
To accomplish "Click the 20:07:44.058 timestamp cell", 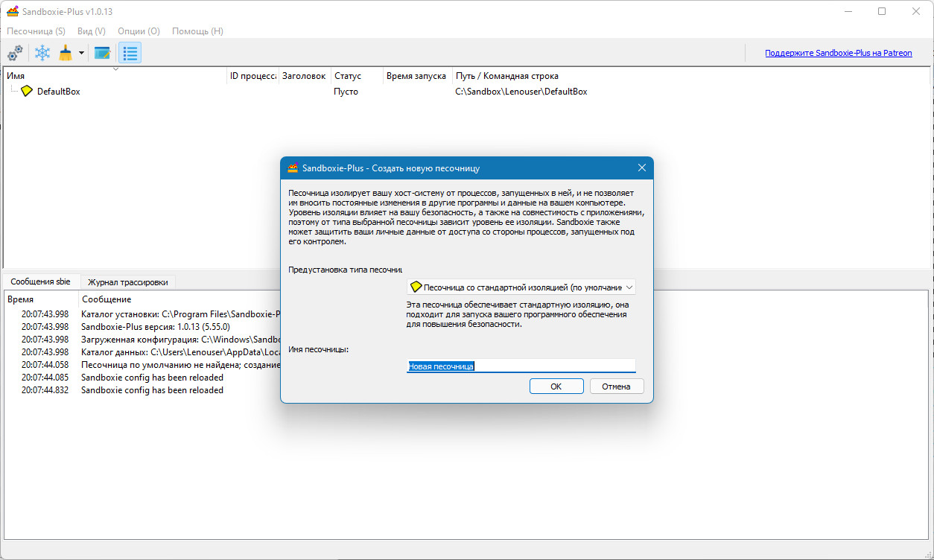I will pos(45,365).
